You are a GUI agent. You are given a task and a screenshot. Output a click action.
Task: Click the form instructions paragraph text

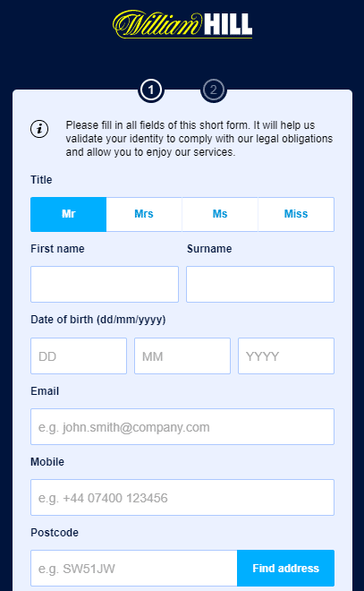tap(199, 138)
